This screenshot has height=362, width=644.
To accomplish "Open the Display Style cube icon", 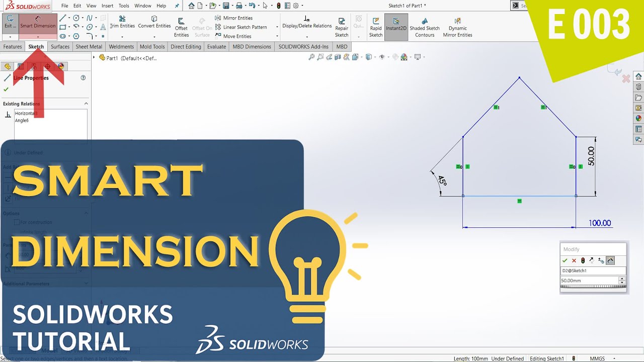I will tap(369, 57).
